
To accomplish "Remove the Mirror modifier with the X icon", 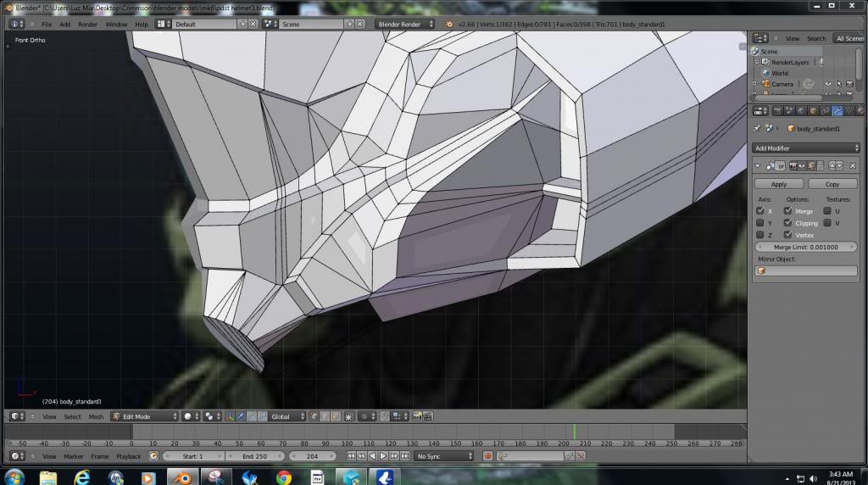I will [x=853, y=165].
